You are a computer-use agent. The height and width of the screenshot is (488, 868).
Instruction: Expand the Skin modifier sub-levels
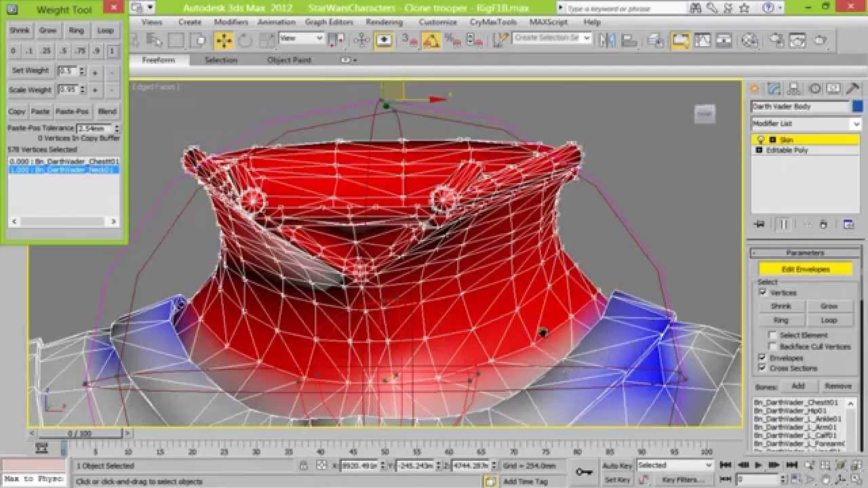pos(772,140)
